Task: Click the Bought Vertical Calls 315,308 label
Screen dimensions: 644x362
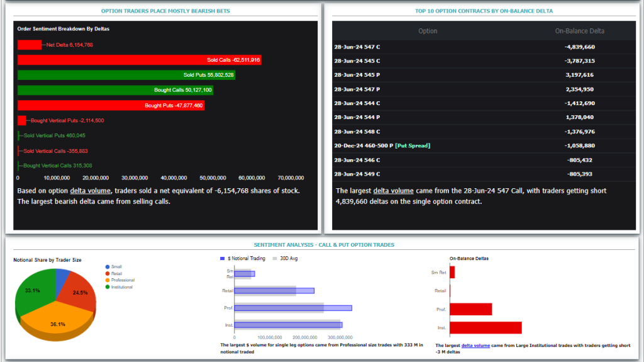Action: click(57, 166)
